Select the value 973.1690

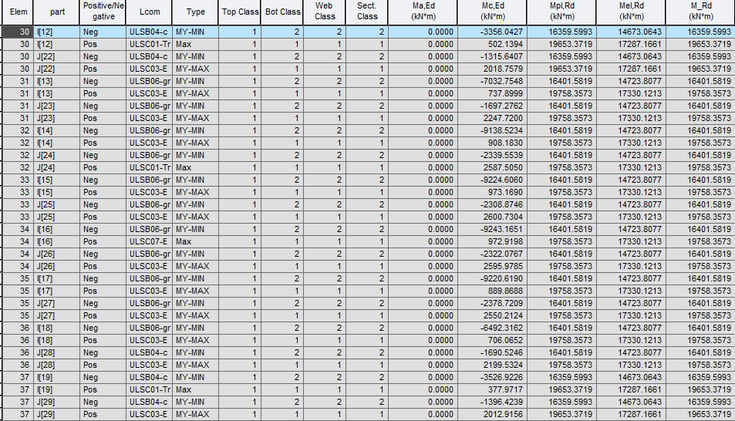(x=492, y=192)
